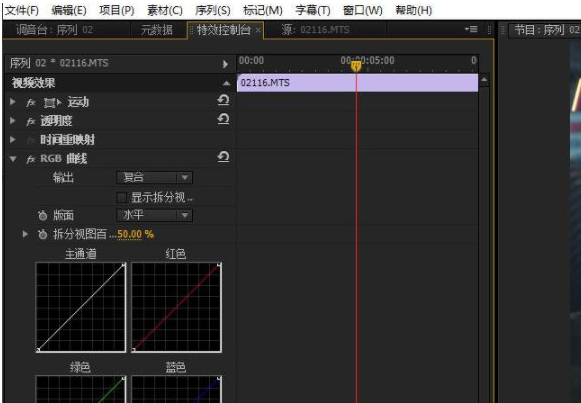This screenshot has height=403, width=581.
Task: Reset the 运动 effect
Action: tap(223, 100)
